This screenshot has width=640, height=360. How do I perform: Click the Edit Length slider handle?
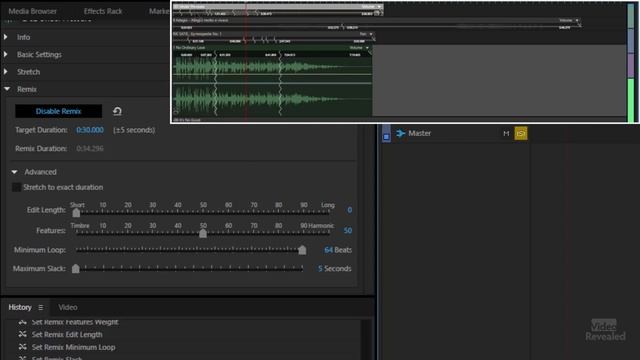tap(76, 213)
